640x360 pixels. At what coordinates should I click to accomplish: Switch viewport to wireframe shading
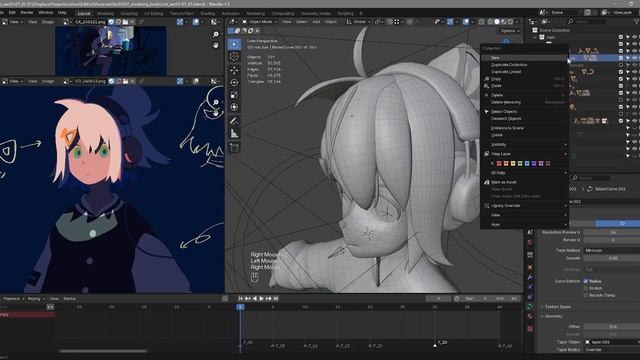(x=490, y=21)
